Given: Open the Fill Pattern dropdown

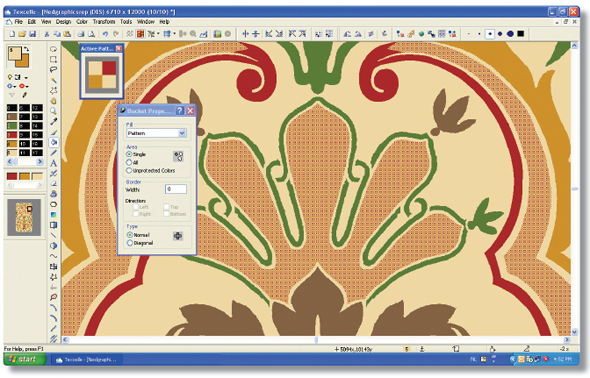Looking at the screenshot, I should [156, 133].
